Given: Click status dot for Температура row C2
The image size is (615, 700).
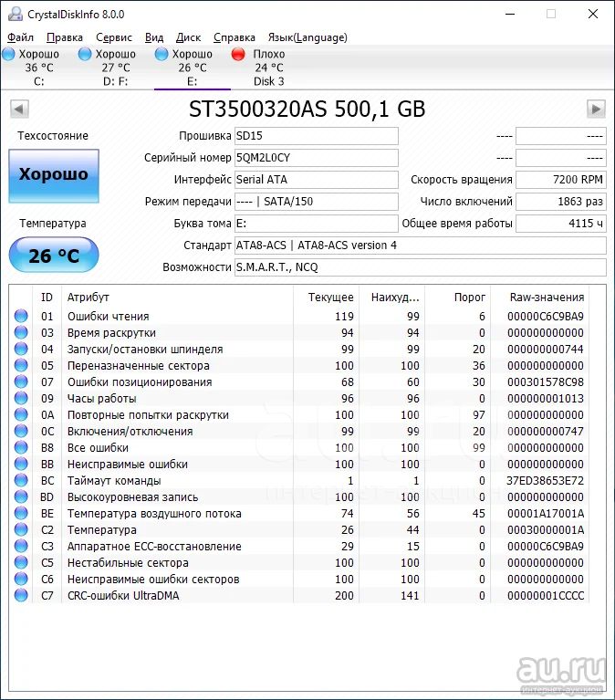Looking at the screenshot, I should coord(21,529).
